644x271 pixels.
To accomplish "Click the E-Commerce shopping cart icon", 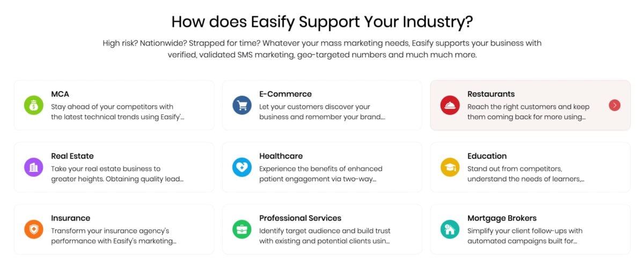I will click(x=241, y=105).
